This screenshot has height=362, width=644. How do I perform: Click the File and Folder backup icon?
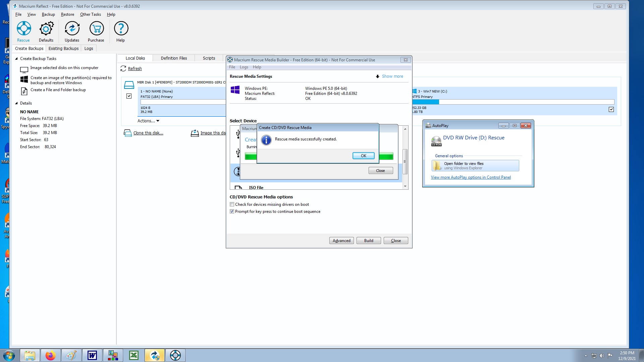24,91
